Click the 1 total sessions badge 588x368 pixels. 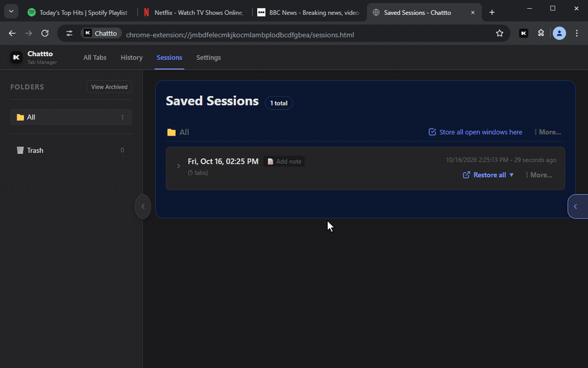(279, 103)
